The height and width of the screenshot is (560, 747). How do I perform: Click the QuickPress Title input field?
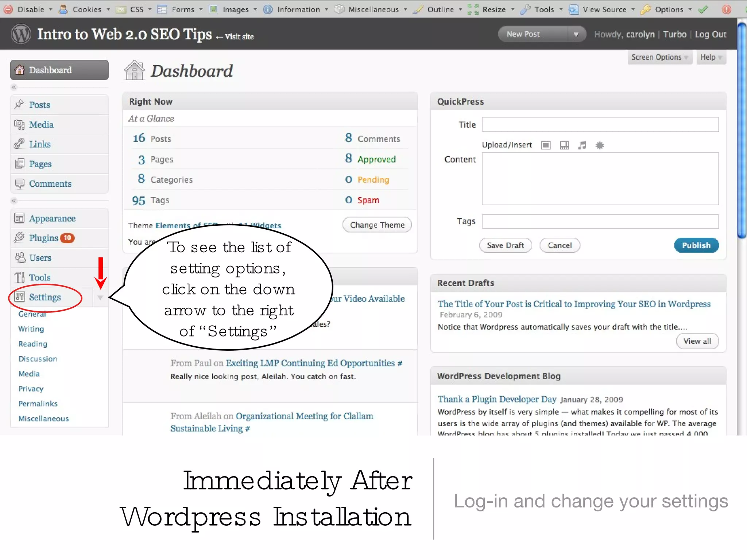pos(600,125)
